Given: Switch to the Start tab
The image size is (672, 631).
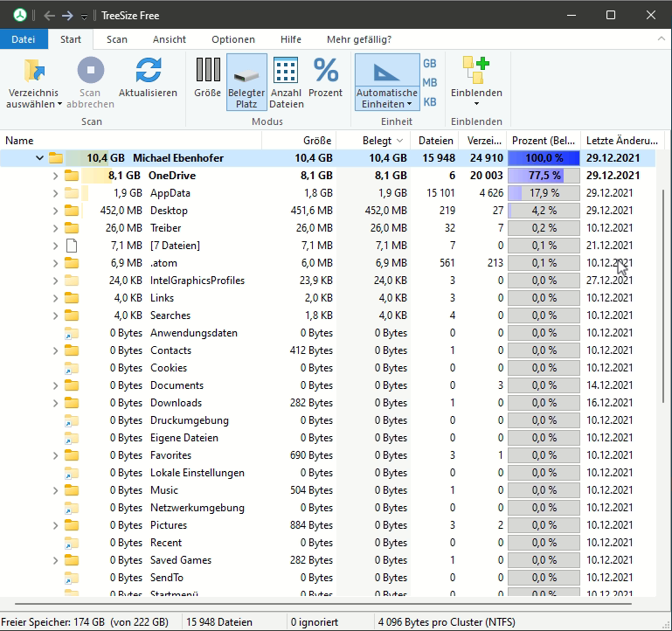Looking at the screenshot, I should [71, 39].
